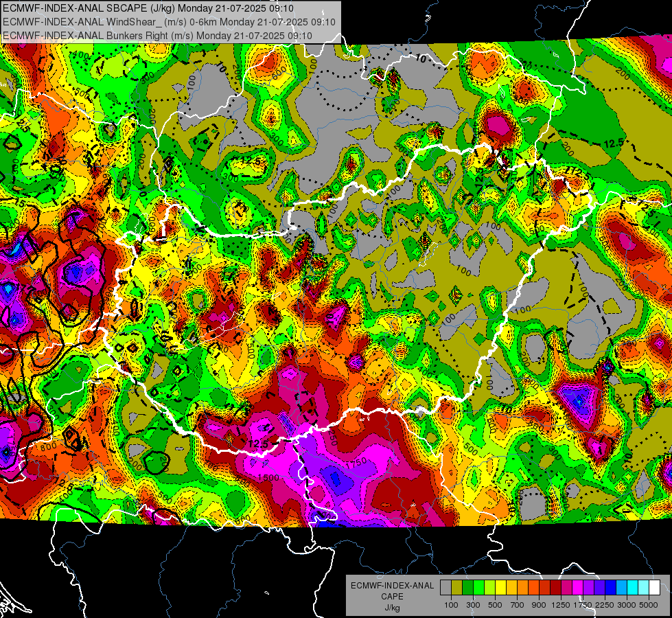Click the Bunkers Right title line
Screen dimensions: 672x618
(x=157, y=36)
